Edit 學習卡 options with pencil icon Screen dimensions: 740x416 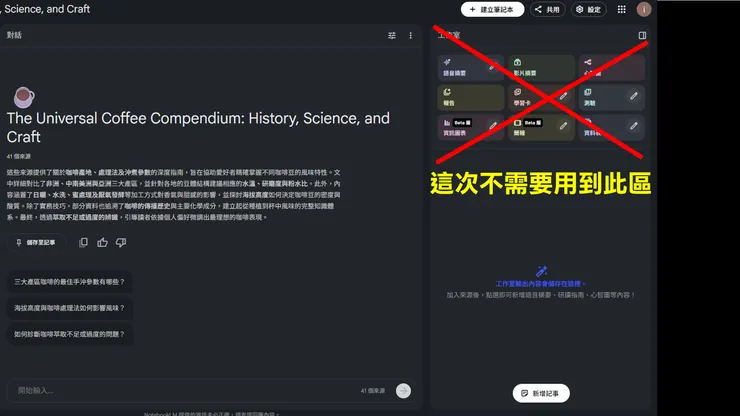[x=563, y=96]
